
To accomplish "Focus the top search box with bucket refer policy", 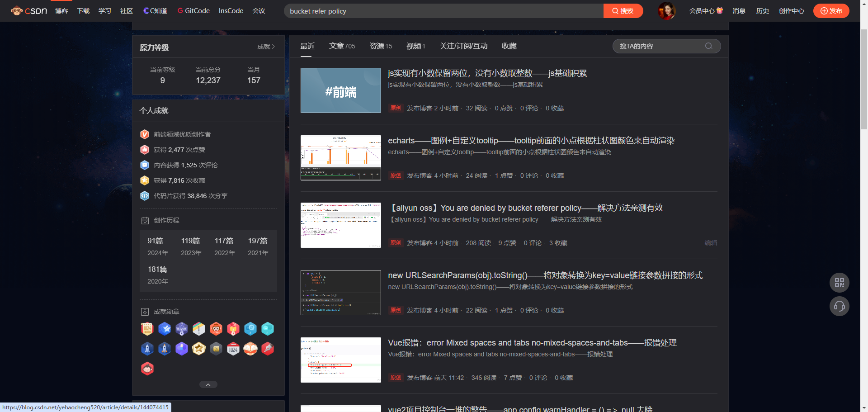I will click(x=443, y=11).
